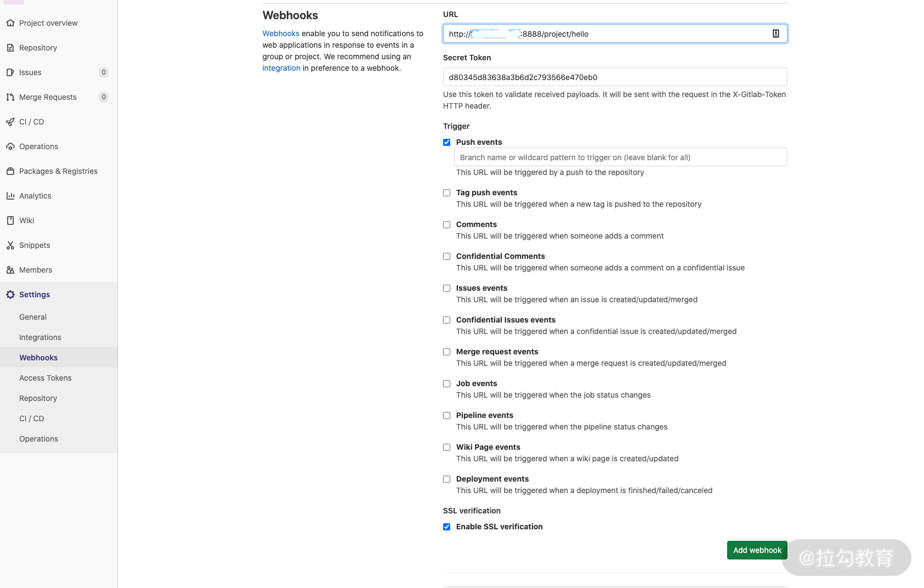This screenshot has width=924, height=588.
Task: Click the Merge Requests icon
Action: (x=10, y=97)
